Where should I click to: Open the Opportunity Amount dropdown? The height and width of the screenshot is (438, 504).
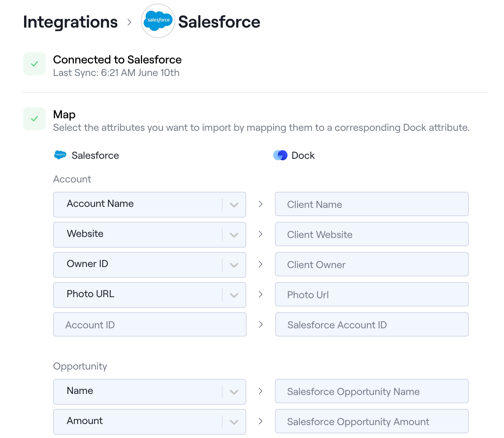click(234, 422)
